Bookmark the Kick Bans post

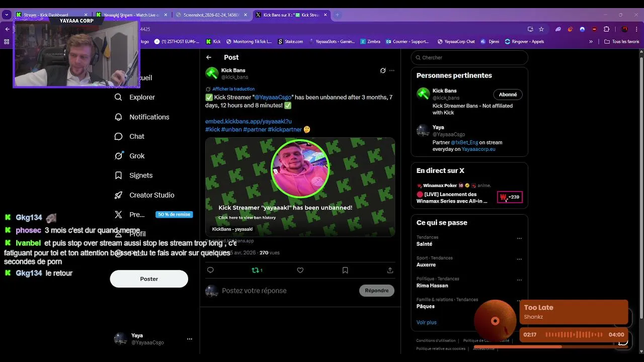click(x=345, y=270)
